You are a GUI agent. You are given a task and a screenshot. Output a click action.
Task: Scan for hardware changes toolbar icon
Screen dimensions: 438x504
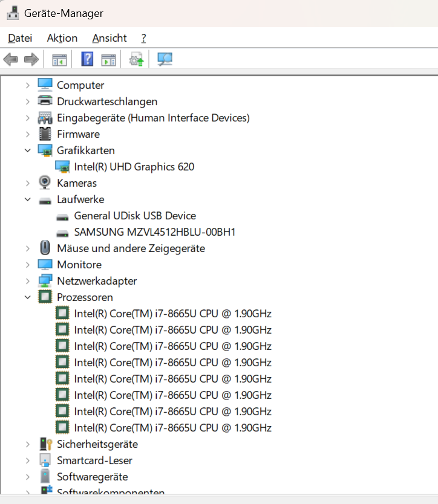(165, 59)
